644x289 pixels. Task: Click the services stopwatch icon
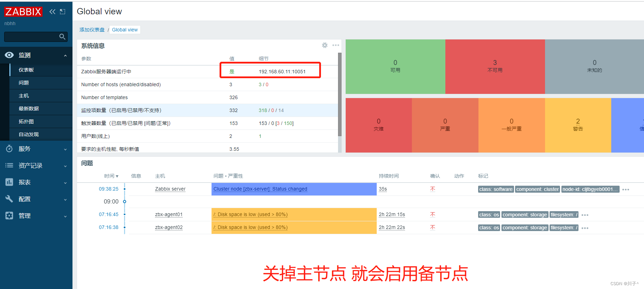pos(9,149)
